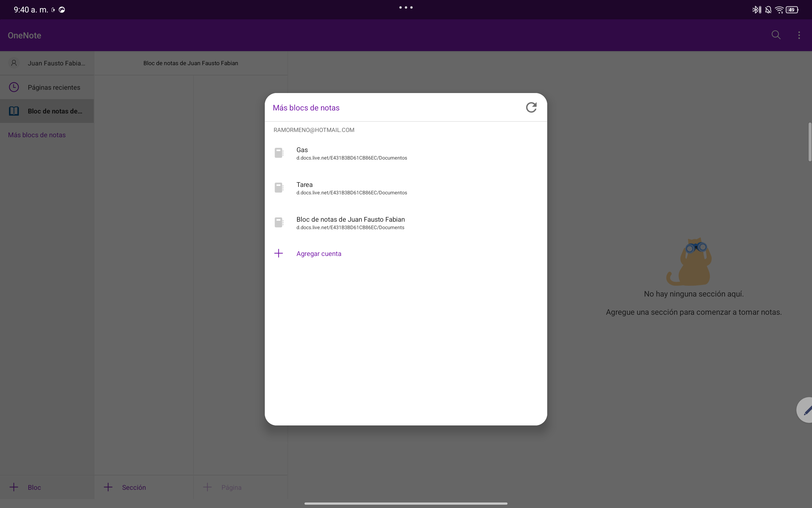This screenshot has height=508, width=812.
Task: Open the three-dot overflow menu
Action: 799,35
